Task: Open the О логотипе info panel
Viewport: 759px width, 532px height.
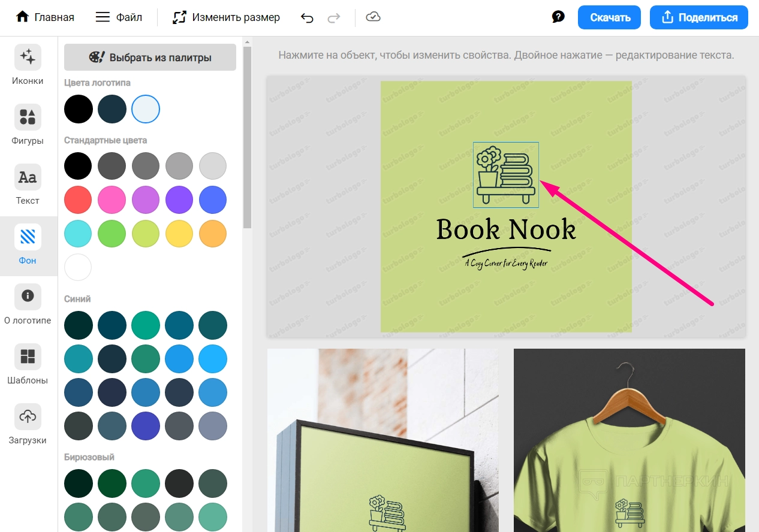Action: click(x=28, y=304)
